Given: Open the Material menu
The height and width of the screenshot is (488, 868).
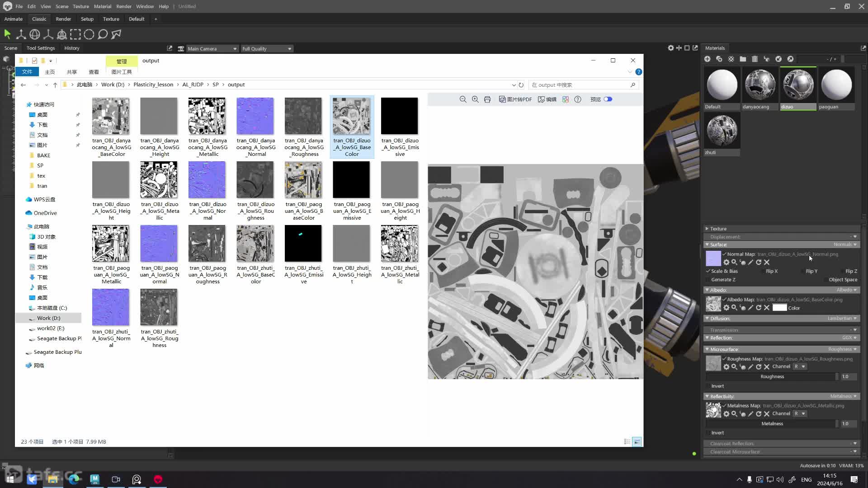Looking at the screenshot, I should tap(103, 6).
